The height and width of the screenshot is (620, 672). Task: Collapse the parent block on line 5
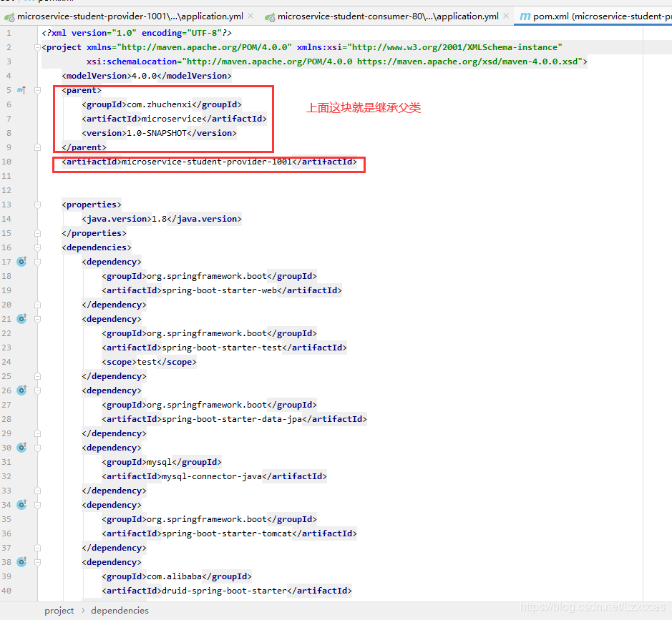(x=37, y=90)
